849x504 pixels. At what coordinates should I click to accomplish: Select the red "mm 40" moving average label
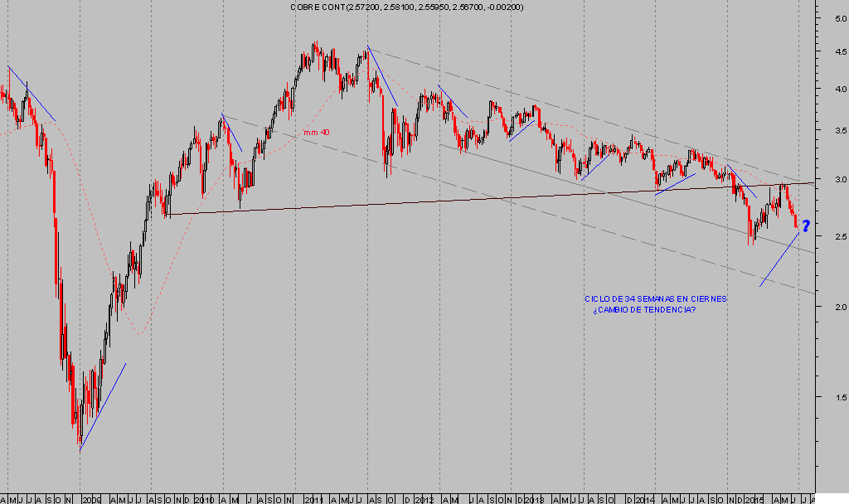[317, 133]
